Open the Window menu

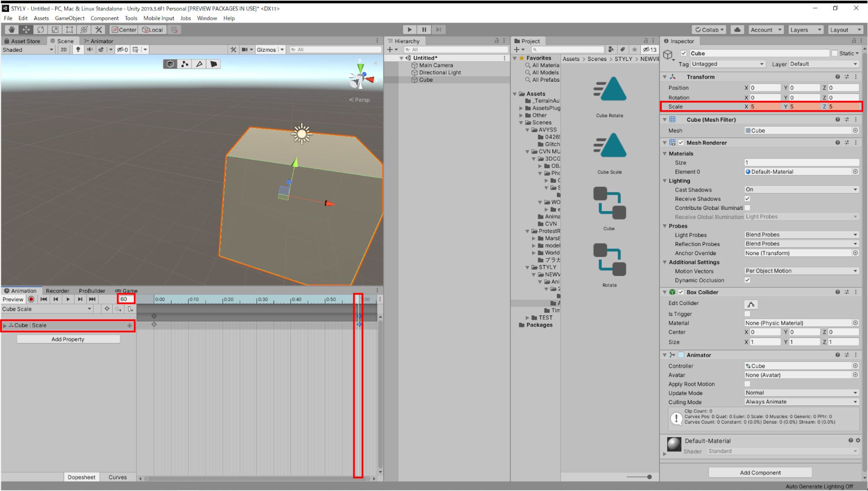(207, 18)
